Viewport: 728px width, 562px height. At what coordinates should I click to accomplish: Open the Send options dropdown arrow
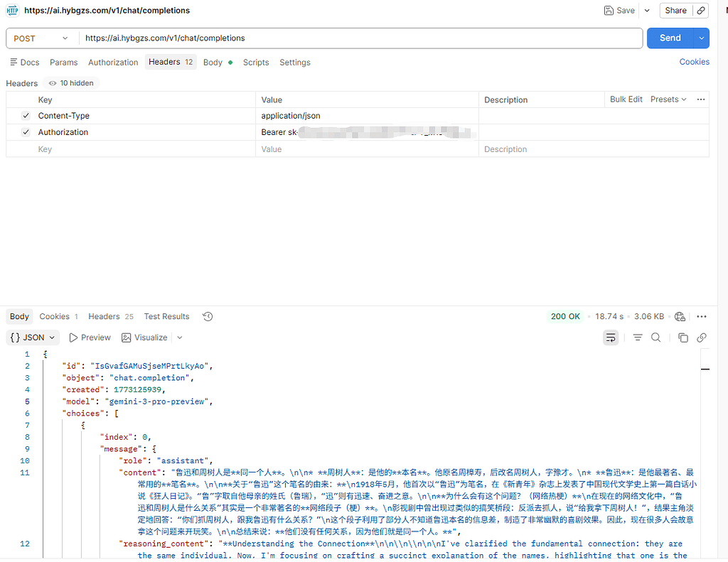tap(701, 38)
